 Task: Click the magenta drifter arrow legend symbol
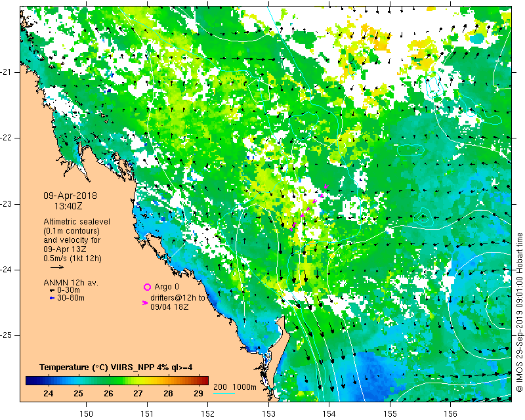pos(145,303)
